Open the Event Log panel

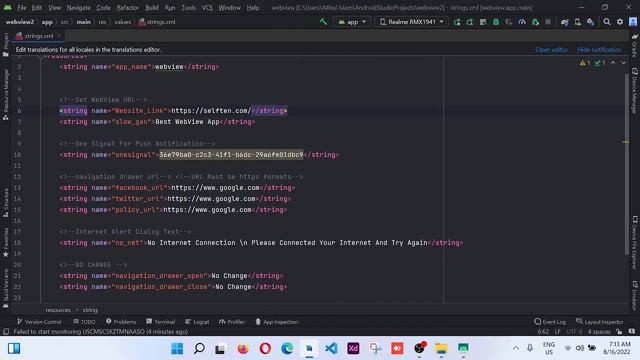point(550,322)
